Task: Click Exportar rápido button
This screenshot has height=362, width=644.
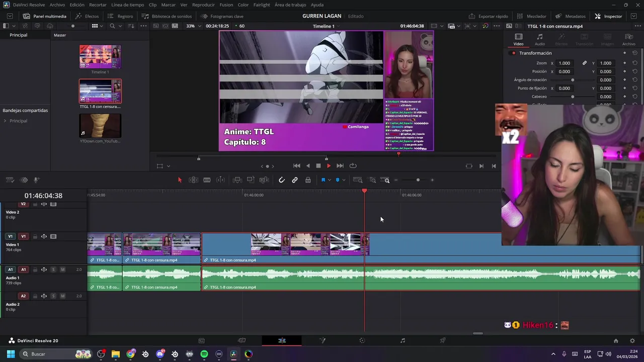Action: coord(489,16)
